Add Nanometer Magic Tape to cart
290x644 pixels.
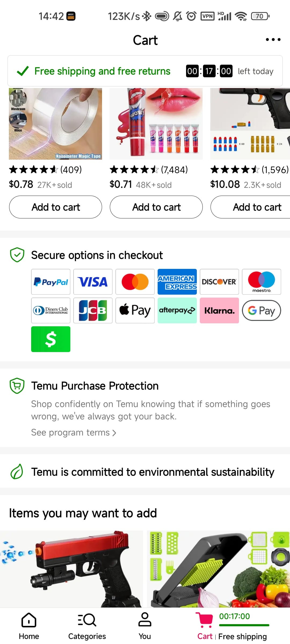pyautogui.click(x=56, y=207)
